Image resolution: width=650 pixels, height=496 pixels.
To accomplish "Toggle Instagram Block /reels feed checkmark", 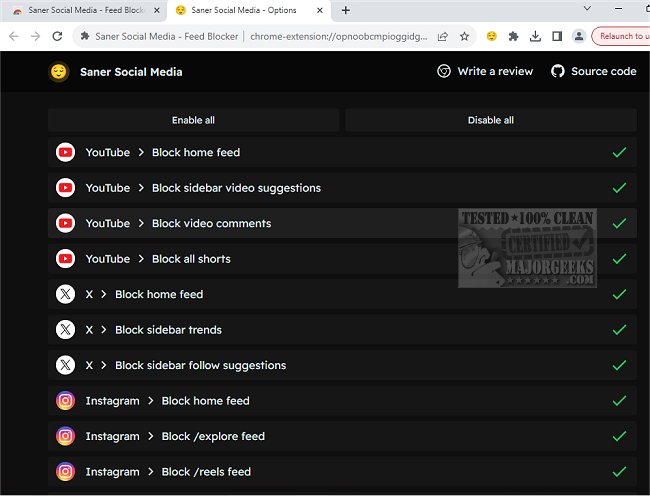I will (619, 472).
